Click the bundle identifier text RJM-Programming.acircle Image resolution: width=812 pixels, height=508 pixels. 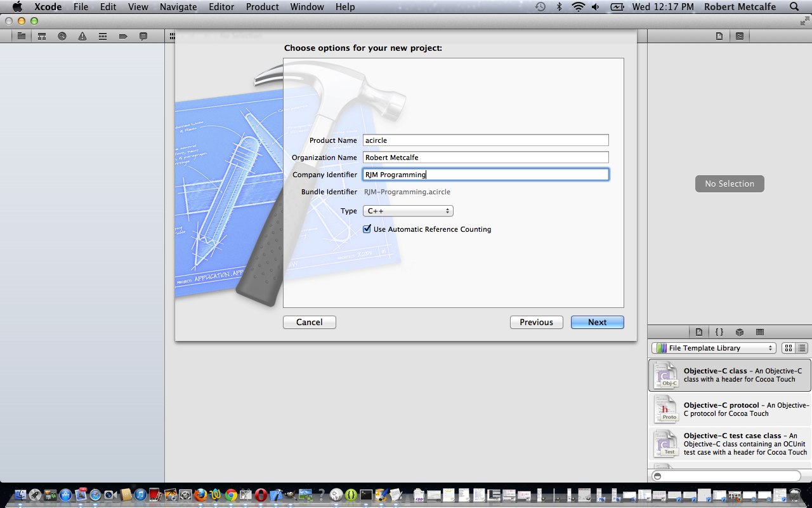point(407,192)
